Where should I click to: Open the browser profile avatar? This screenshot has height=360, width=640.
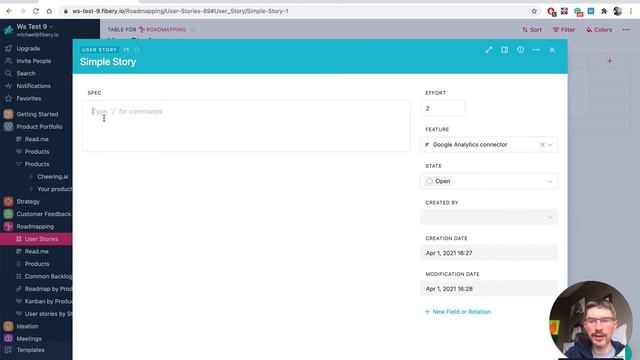pyautogui.click(x=618, y=11)
